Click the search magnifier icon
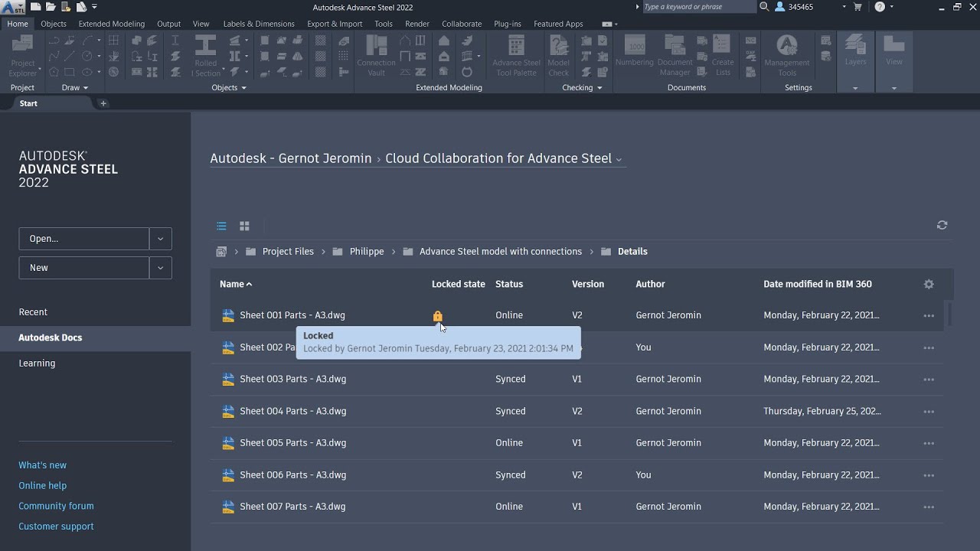Screen dimensions: 980x551 (x=764, y=7)
